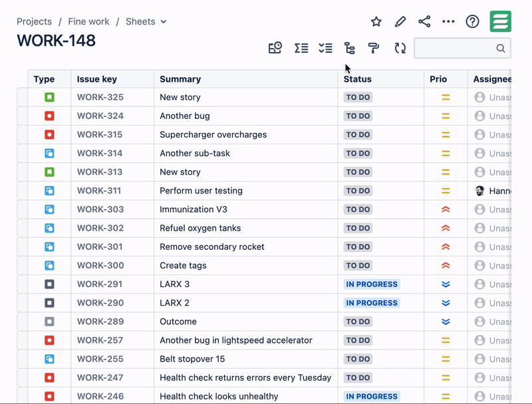Screen dimensions: 532x404
Task: Share WORK-148 using the share icon
Action: (x=424, y=21)
